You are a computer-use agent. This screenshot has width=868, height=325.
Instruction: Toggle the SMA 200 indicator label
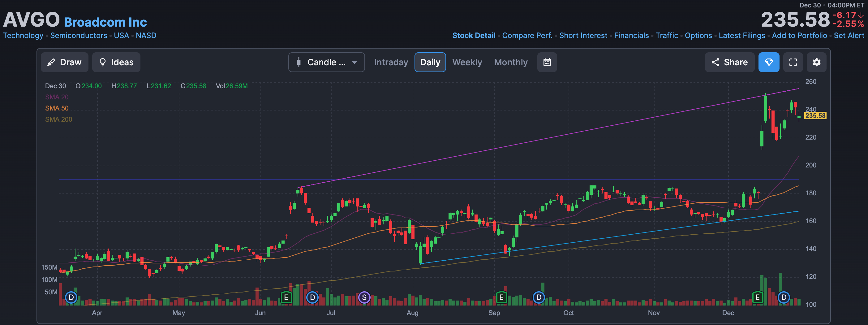click(x=58, y=119)
